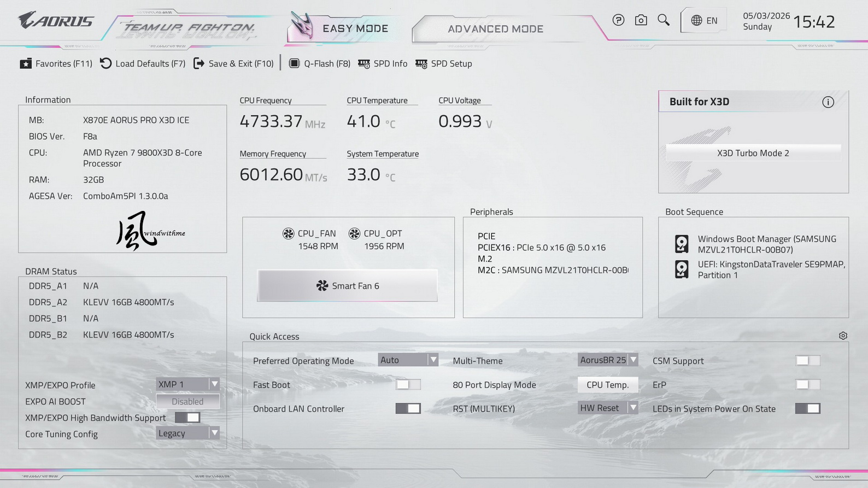Click the Favorites star icon

[26, 63]
